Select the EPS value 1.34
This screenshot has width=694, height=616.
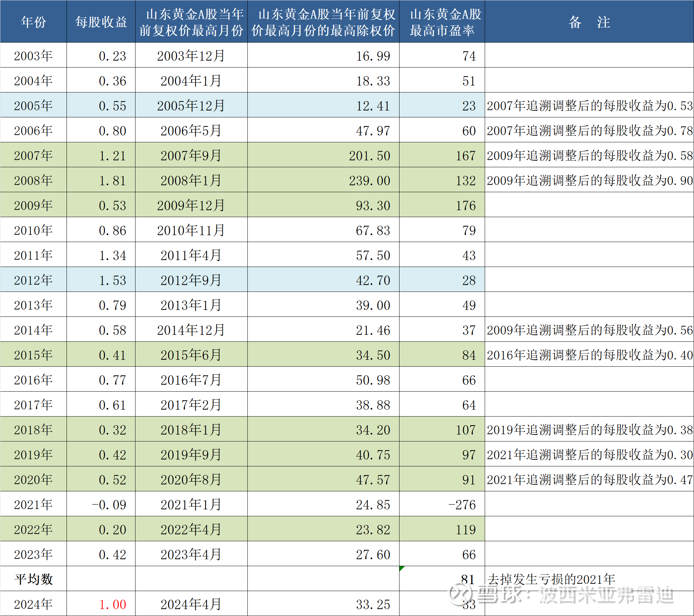[113, 256]
